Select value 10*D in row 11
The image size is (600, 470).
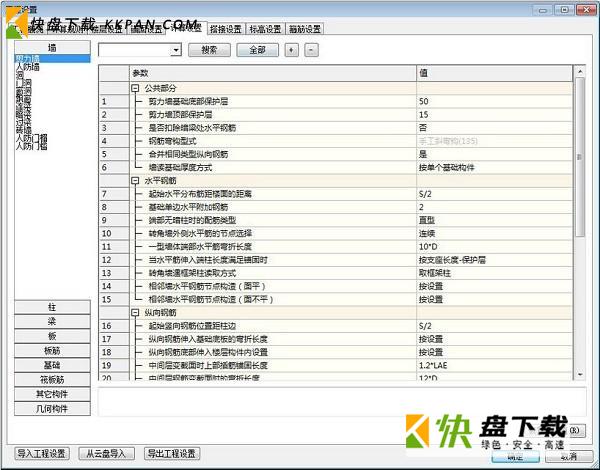(494, 247)
